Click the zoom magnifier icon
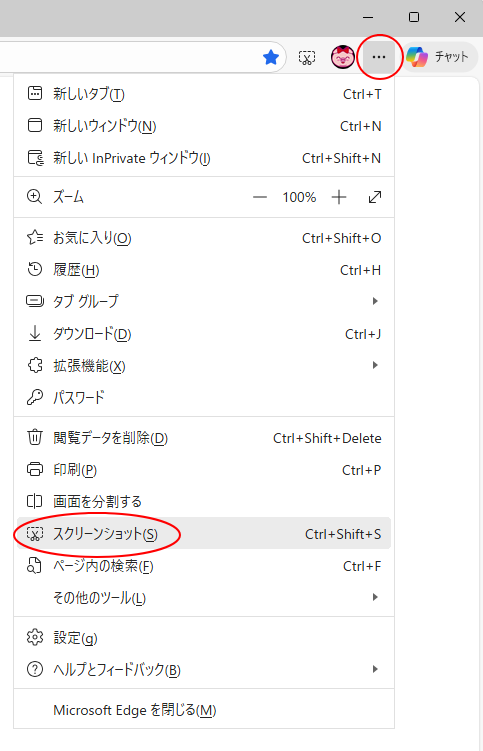Image resolution: width=483 pixels, height=751 pixels. coord(34,197)
